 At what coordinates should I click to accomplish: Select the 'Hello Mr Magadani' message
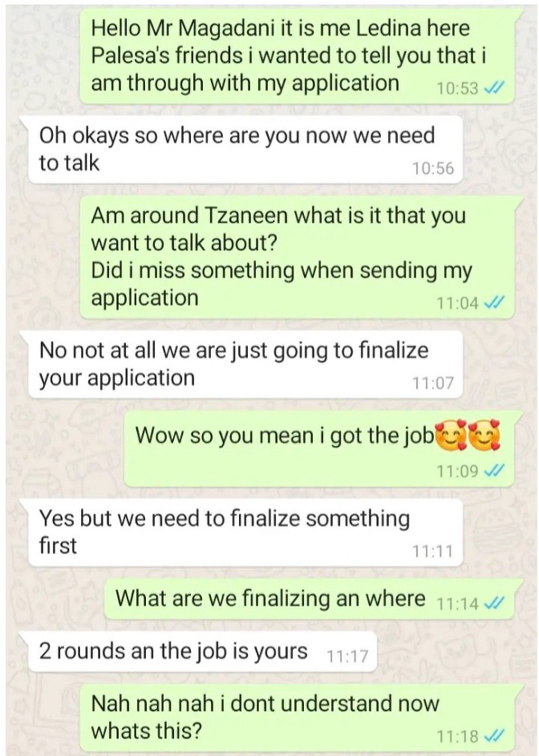pyautogui.click(x=301, y=55)
